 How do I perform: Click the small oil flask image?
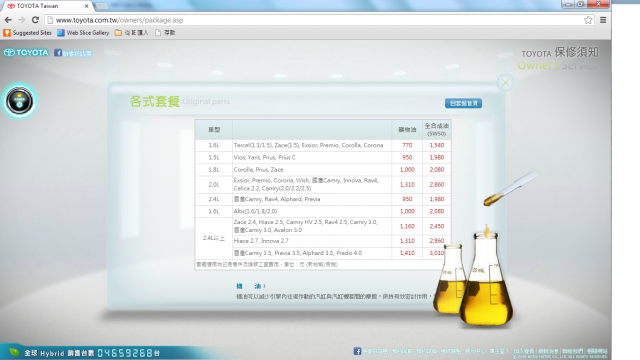pos(450,279)
